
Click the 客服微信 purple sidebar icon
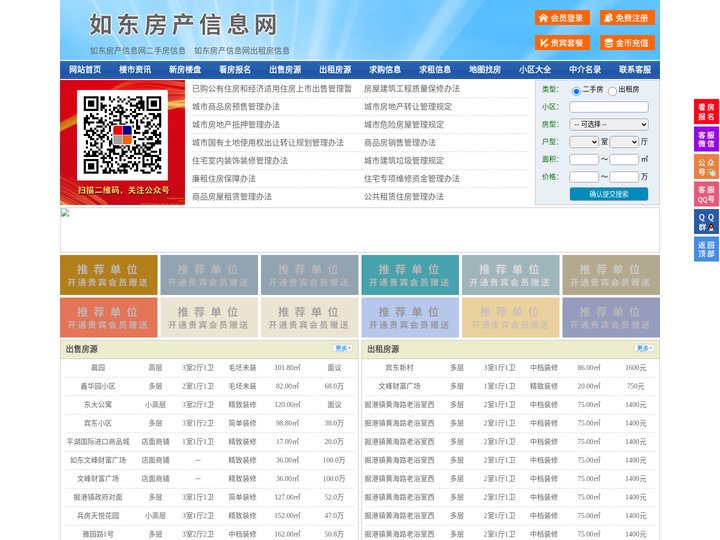[x=706, y=139]
